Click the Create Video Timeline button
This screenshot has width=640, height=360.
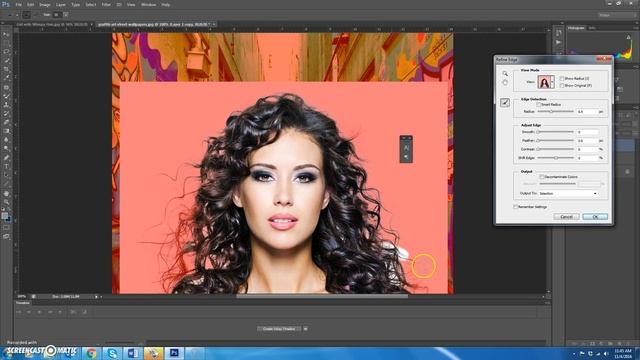point(279,329)
